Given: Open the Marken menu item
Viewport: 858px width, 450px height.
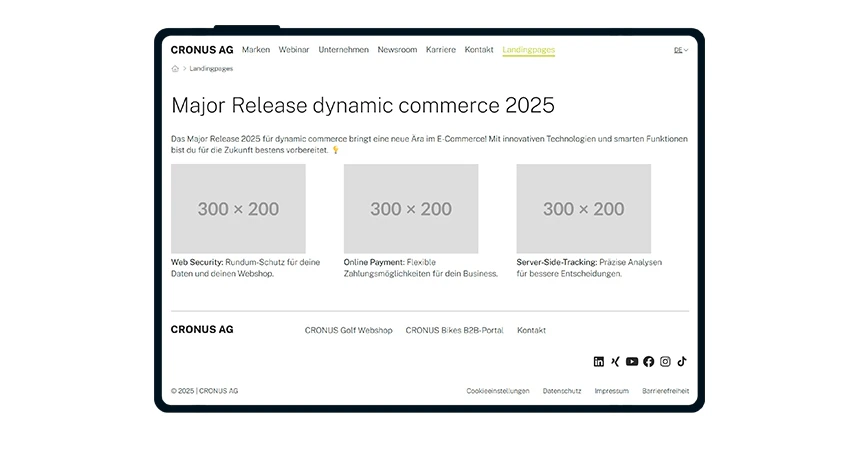Looking at the screenshot, I should coord(256,49).
